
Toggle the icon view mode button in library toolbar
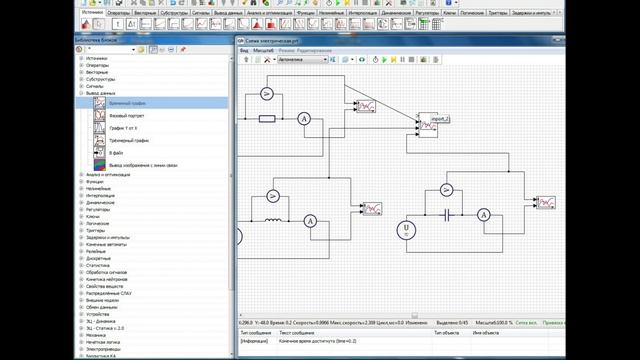tap(153, 49)
